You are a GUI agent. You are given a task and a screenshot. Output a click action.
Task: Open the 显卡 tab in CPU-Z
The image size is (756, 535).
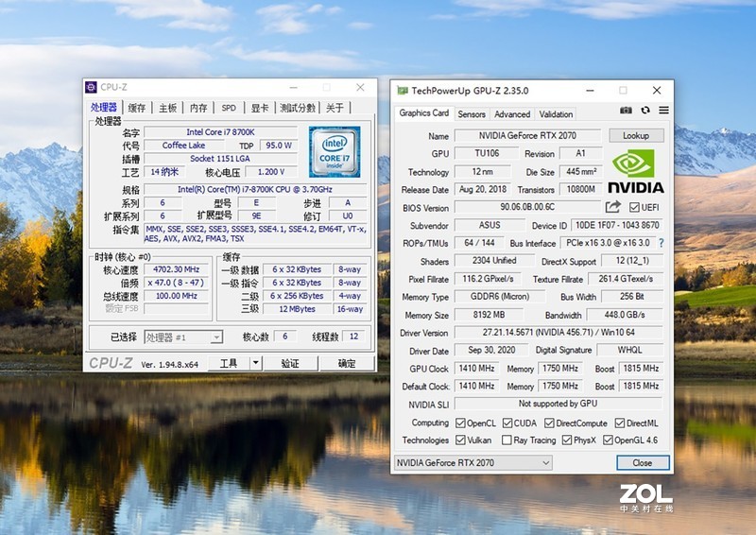pos(260,108)
